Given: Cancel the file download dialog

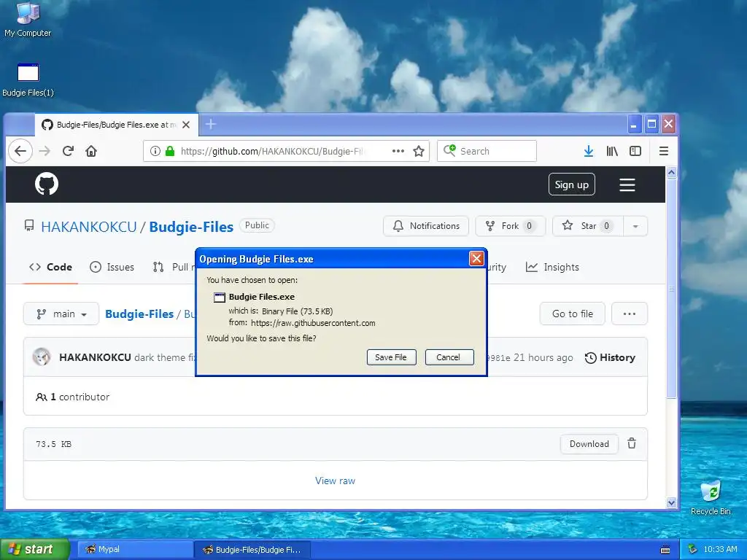Looking at the screenshot, I should pyautogui.click(x=449, y=357).
